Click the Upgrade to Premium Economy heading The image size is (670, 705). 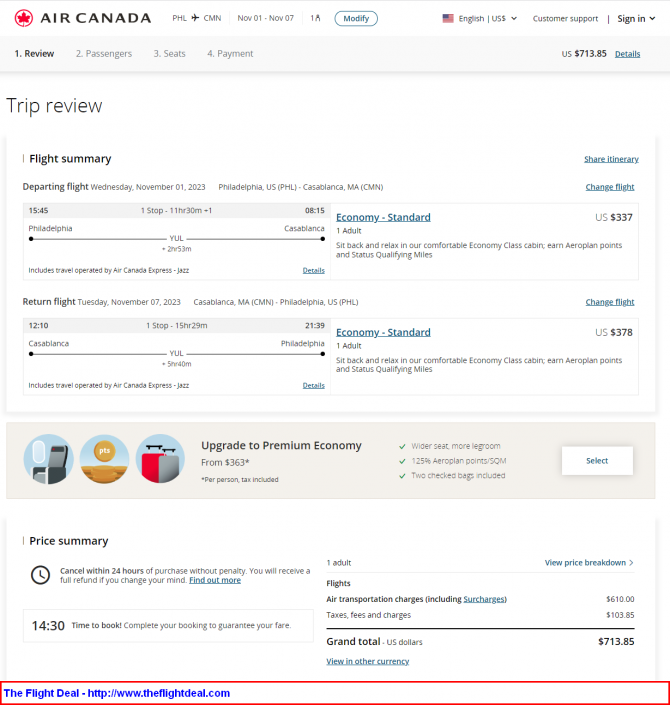(x=281, y=446)
